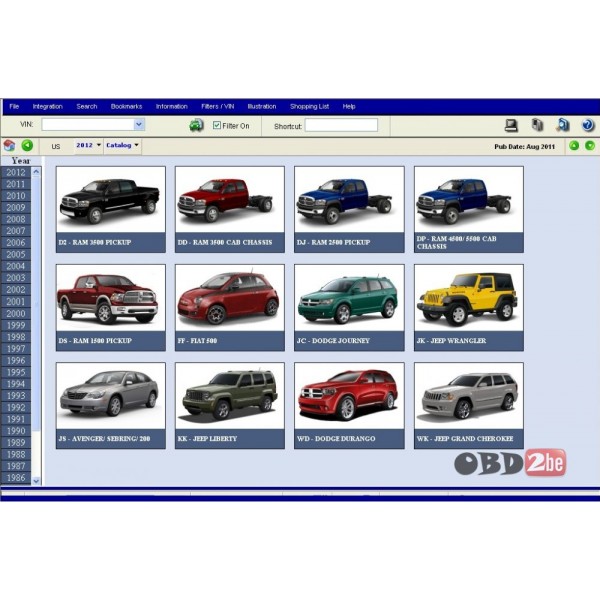
Task: Select the WD - DODGE DURANGO thumbnail
Action: click(349, 406)
